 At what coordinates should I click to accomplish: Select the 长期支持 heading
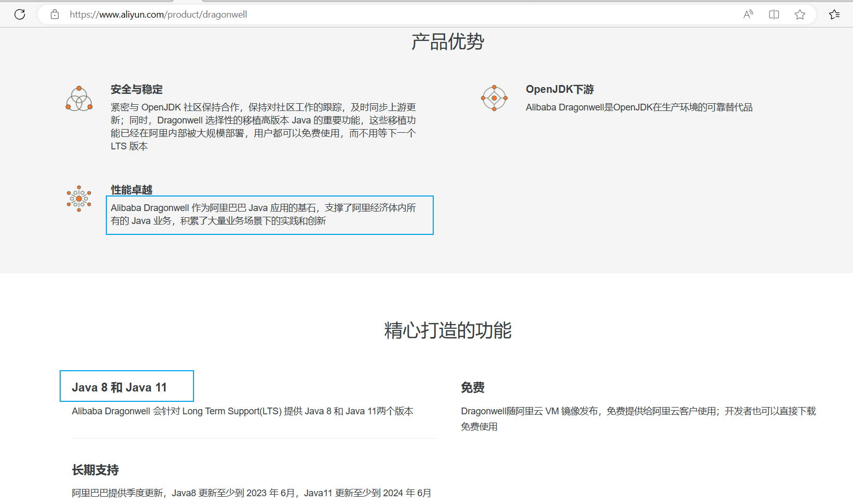point(95,470)
